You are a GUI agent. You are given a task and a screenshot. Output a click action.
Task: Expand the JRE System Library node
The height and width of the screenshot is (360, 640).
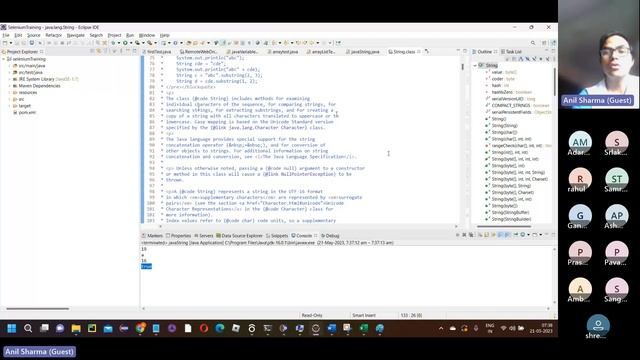tap(10, 79)
